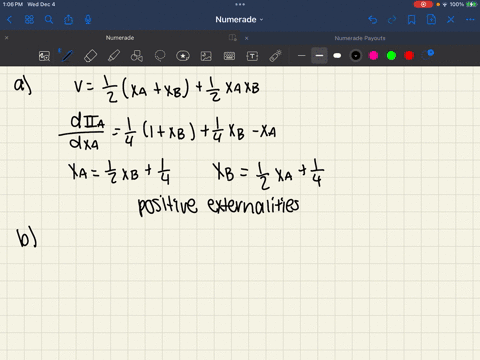Viewport: 480px width, 360px height.
Task: Switch to the Numerade Payouts tab
Action: pos(360,38)
